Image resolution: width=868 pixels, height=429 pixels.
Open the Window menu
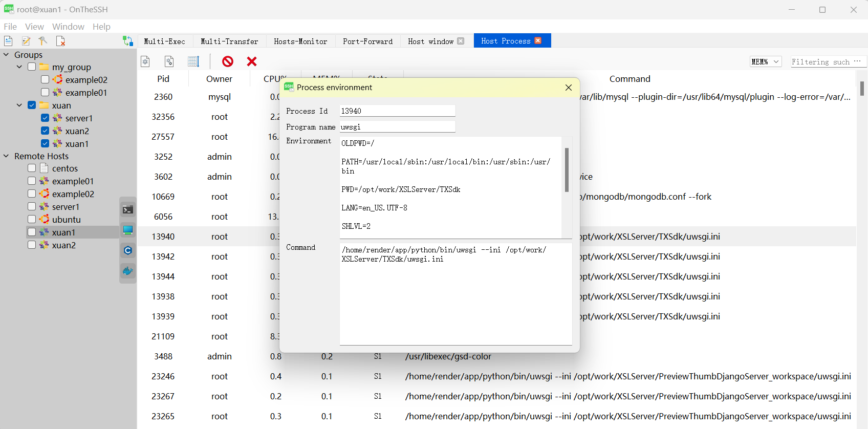pyautogui.click(x=68, y=27)
